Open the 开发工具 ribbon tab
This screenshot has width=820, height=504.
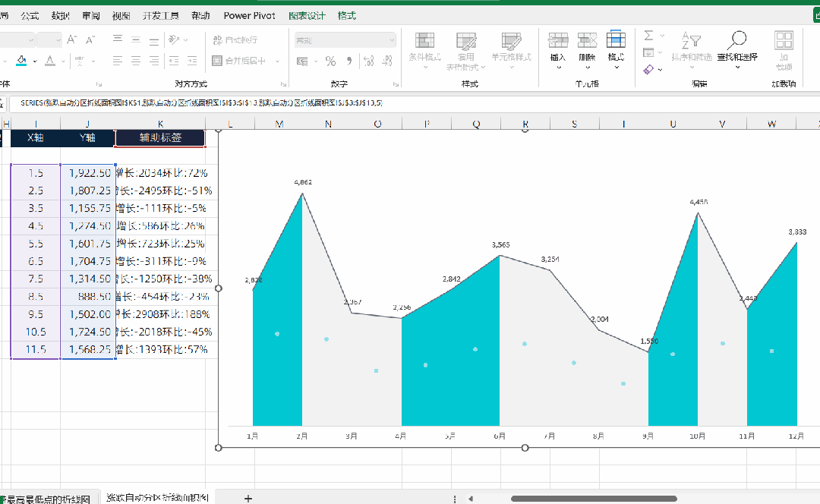click(160, 16)
